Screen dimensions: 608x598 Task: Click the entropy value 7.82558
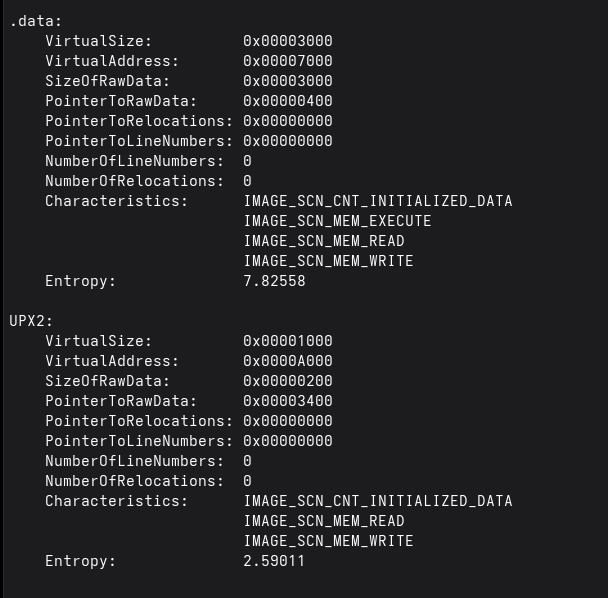point(274,281)
